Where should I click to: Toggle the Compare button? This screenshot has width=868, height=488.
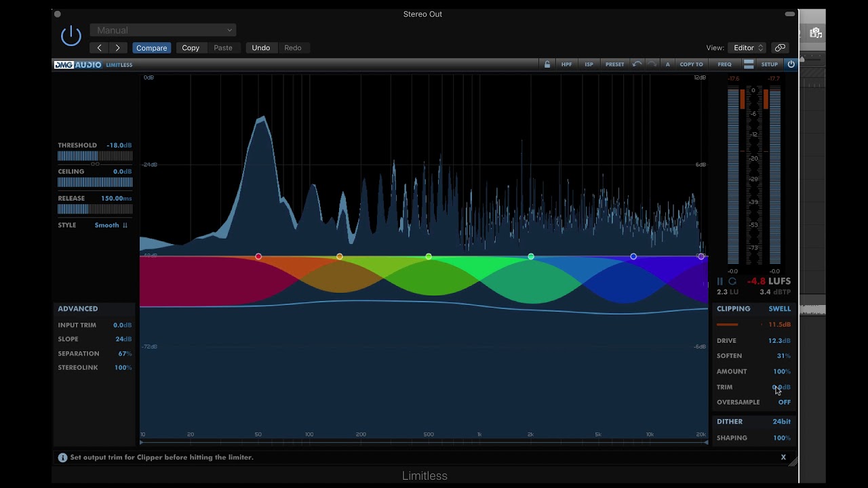point(151,47)
